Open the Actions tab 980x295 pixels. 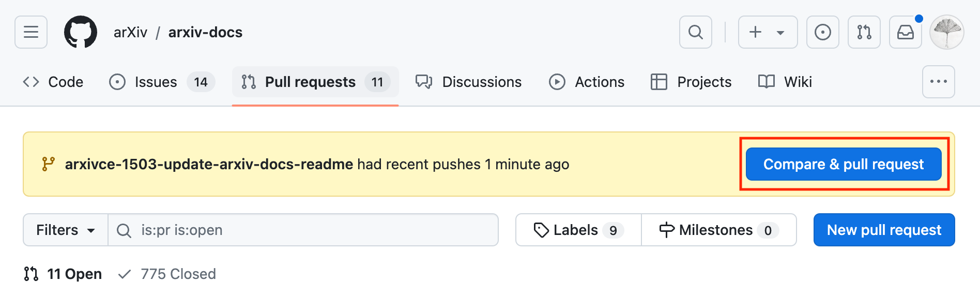[587, 82]
